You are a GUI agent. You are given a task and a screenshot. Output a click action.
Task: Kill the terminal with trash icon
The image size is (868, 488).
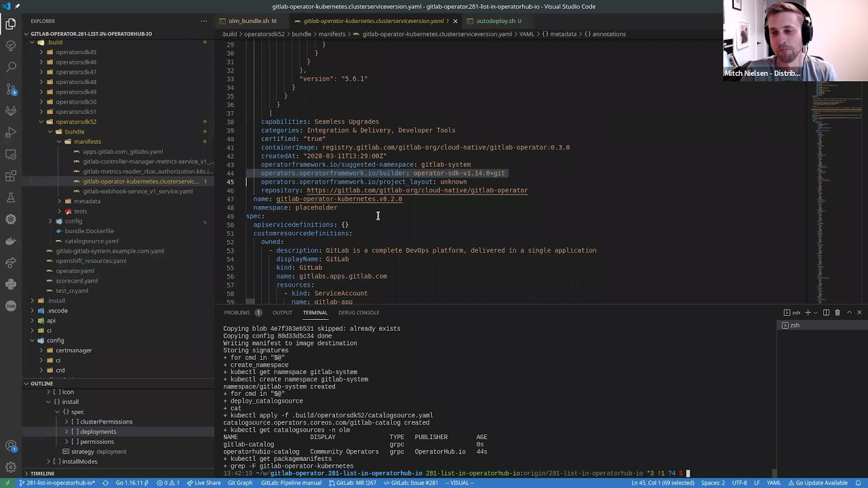pyautogui.click(x=837, y=312)
